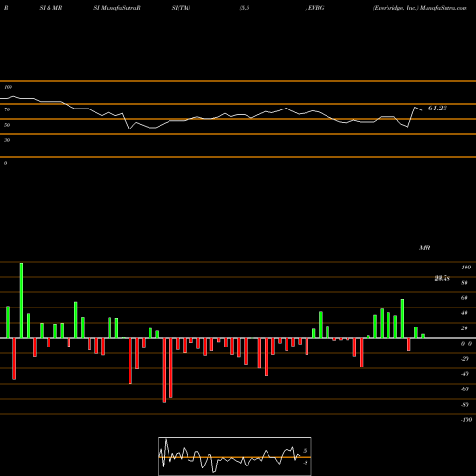Click the 28.7s value in MR panel

tap(442, 278)
